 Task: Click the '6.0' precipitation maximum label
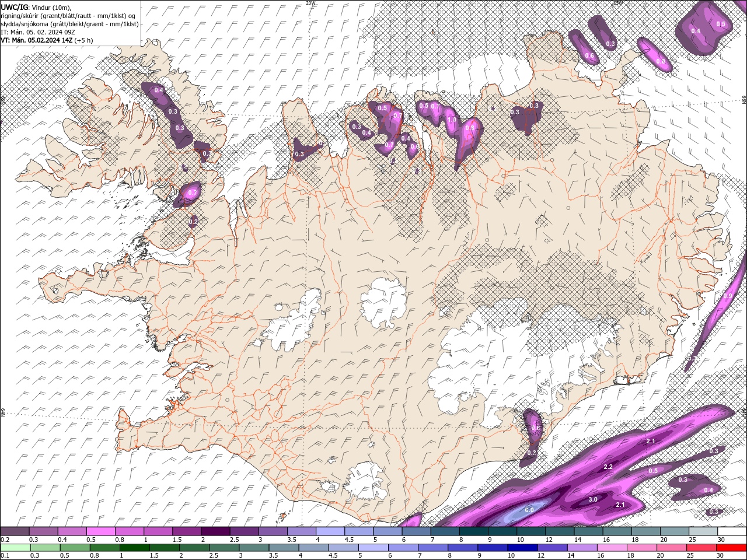click(529, 510)
